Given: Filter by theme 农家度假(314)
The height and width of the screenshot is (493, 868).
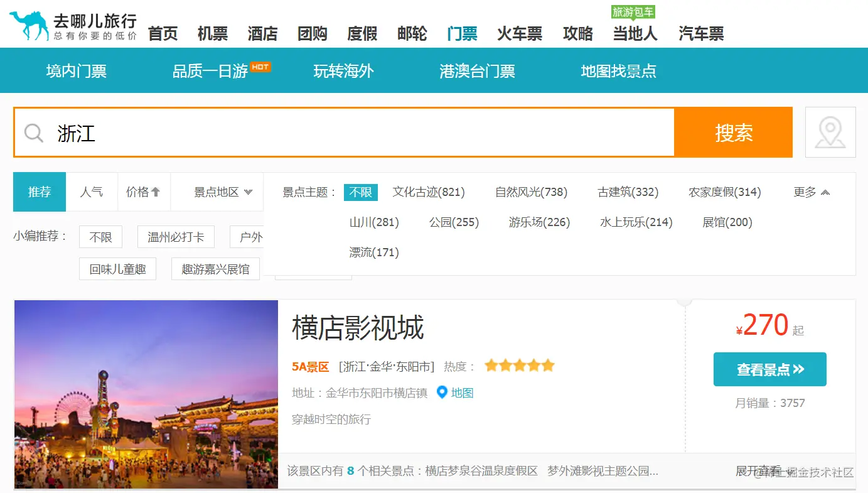Looking at the screenshot, I should click(724, 192).
